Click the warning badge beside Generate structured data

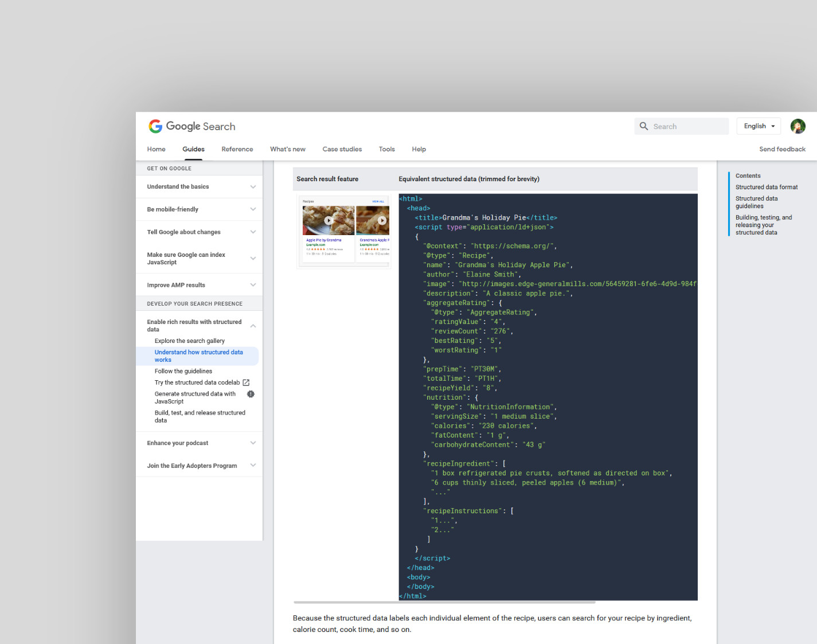pyautogui.click(x=251, y=394)
